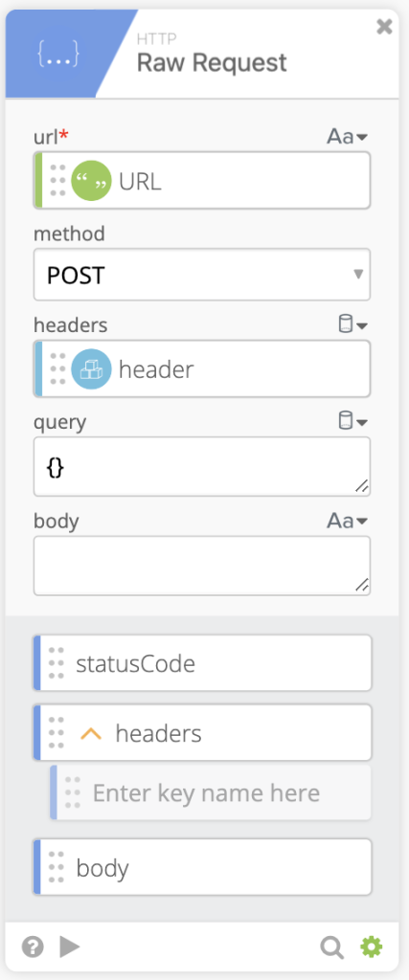The height and width of the screenshot is (980, 409).
Task: Click the 'Enter key name here' field
Action: point(211,793)
